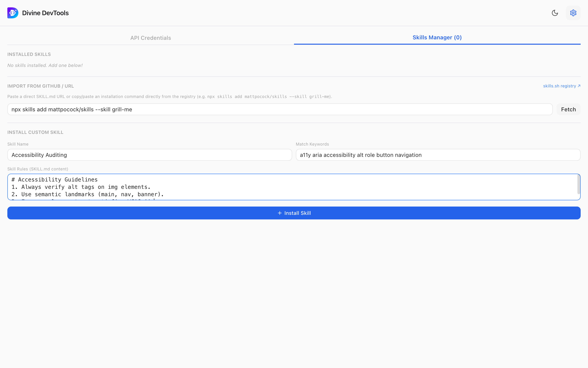Viewport: 588px width, 368px height.
Task: Select the Skills Manager (0) tab
Action: pyautogui.click(x=437, y=37)
